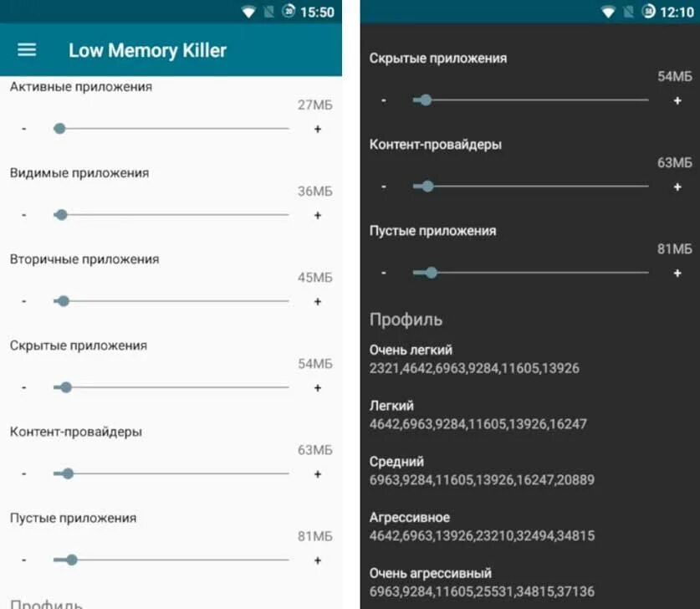
Task: Tap plus for Скрытые приложения, left screen
Action: pyautogui.click(x=318, y=387)
